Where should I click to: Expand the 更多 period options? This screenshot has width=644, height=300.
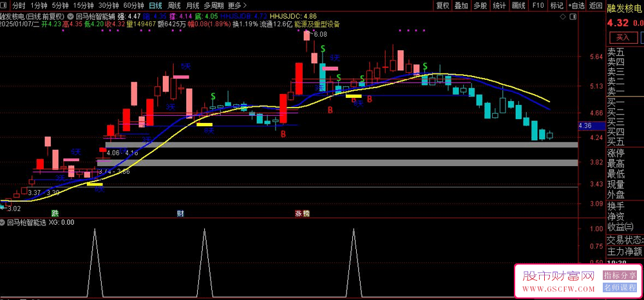click(x=237, y=5)
